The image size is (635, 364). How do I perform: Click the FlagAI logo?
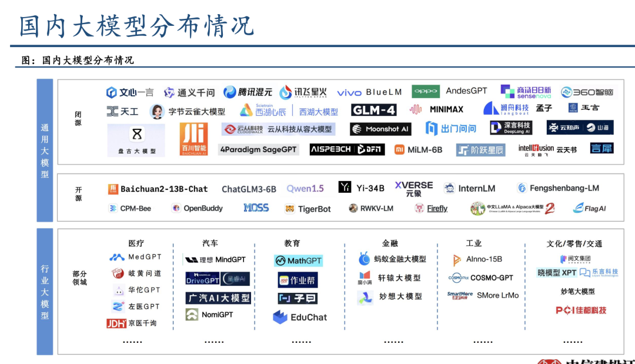pyautogui.click(x=590, y=208)
